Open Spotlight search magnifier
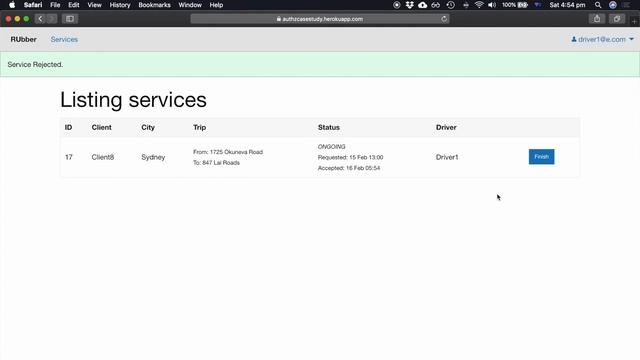This screenshot has height=360, width=640. (598, 5)
